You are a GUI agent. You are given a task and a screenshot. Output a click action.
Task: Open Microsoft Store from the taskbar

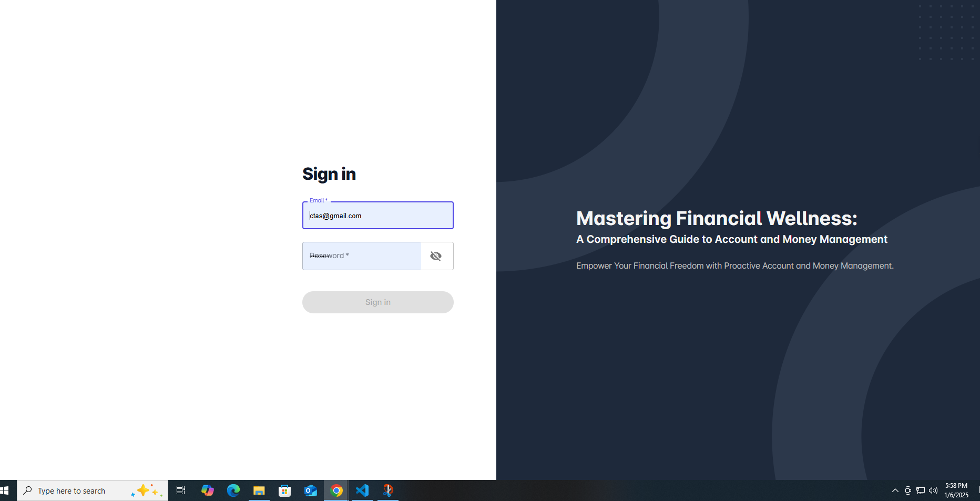(x=284, y=490)
